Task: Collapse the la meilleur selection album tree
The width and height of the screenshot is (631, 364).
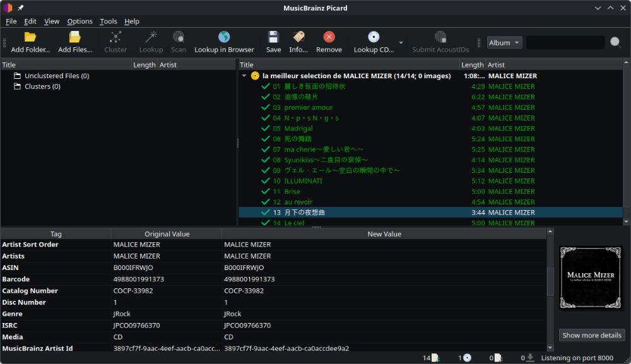Action: tap(244, 76)
